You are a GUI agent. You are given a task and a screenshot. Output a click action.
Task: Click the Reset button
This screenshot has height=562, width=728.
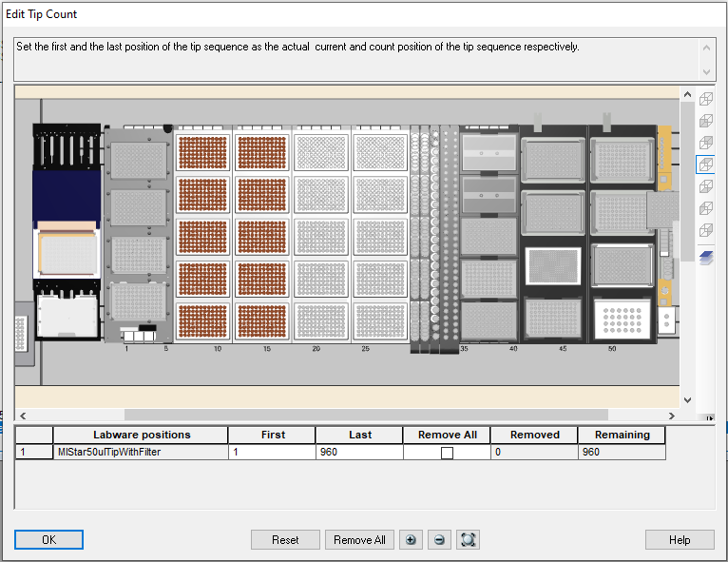click(285, 540)
